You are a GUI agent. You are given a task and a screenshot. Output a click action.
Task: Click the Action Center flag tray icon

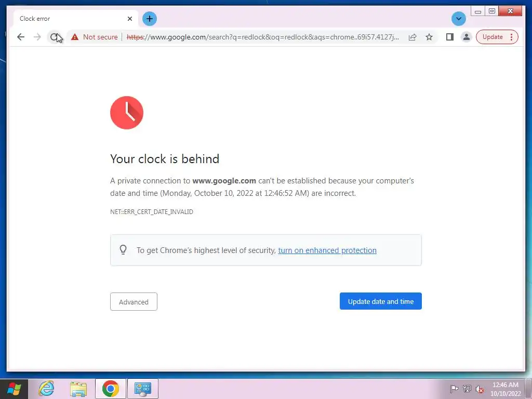tap(454, 389)
